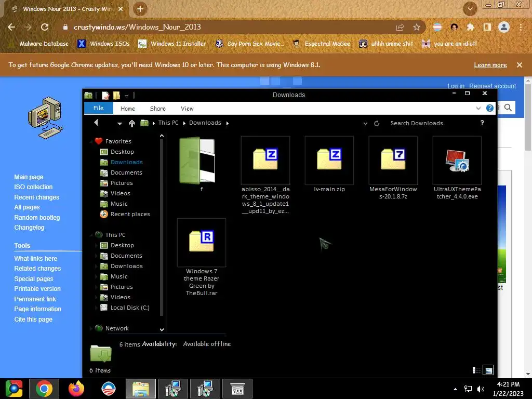Open a new Chrome tab

pos(140,9)
